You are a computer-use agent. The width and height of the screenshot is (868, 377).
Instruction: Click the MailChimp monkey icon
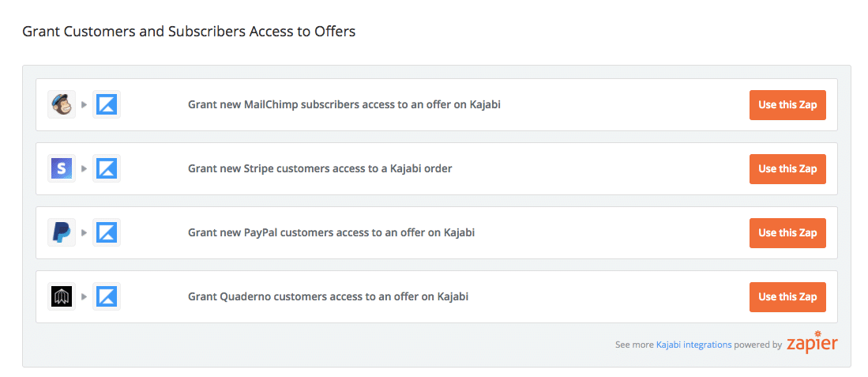62,104
